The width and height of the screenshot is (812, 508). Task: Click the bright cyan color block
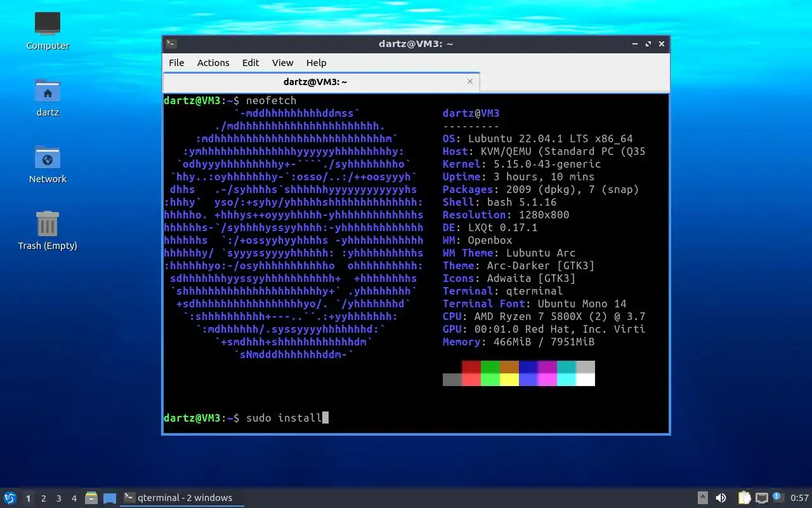tap(566, 380)
